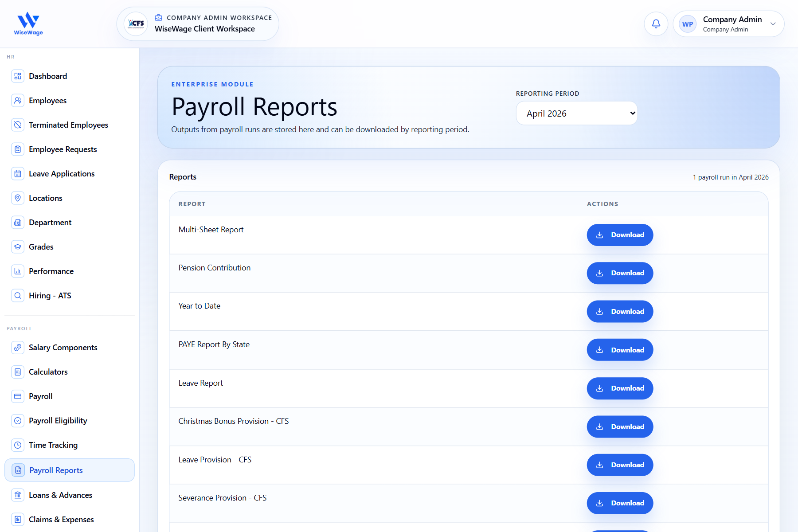
Task: Open Dashboard from the sidebar
Action: [70, 76]
